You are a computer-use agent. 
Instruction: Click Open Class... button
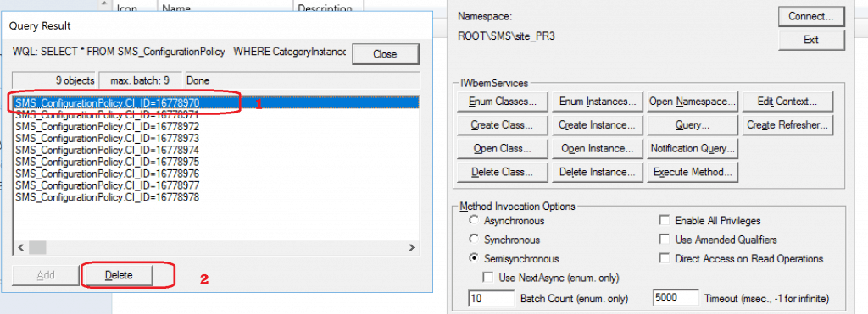504,149
